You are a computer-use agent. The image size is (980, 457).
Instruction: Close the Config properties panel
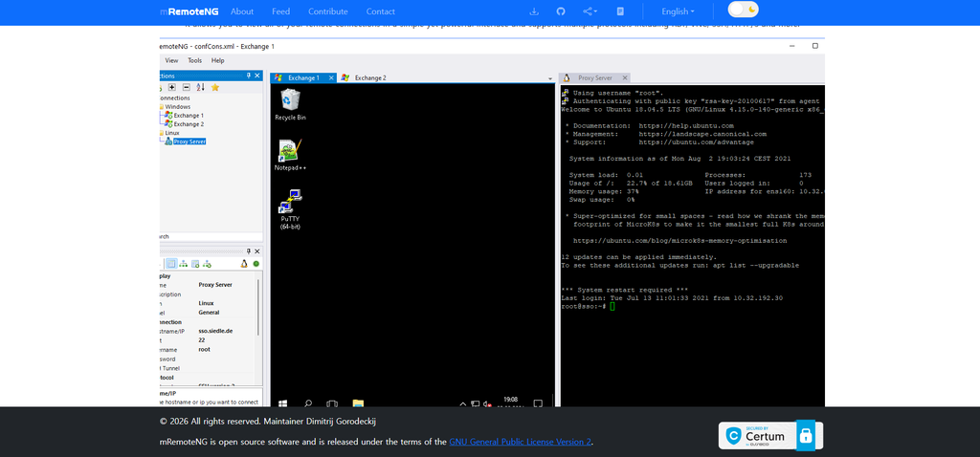click(256, 251)
